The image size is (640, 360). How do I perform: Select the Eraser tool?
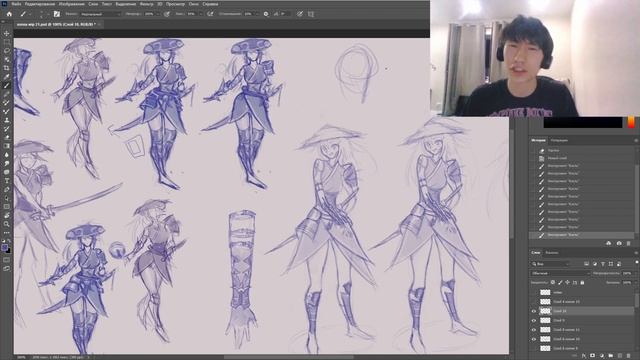[7, 137]
